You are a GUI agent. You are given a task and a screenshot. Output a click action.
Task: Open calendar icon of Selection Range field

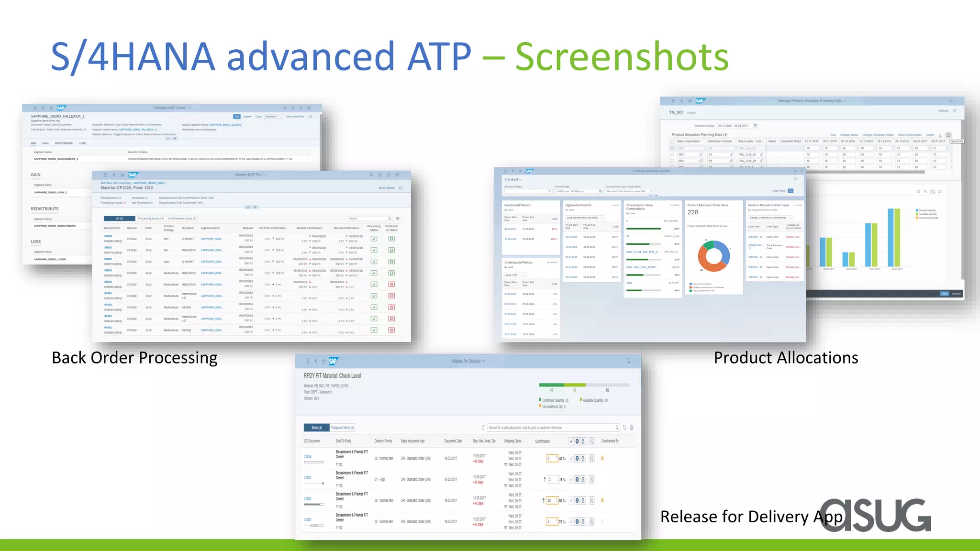(756, 126)
